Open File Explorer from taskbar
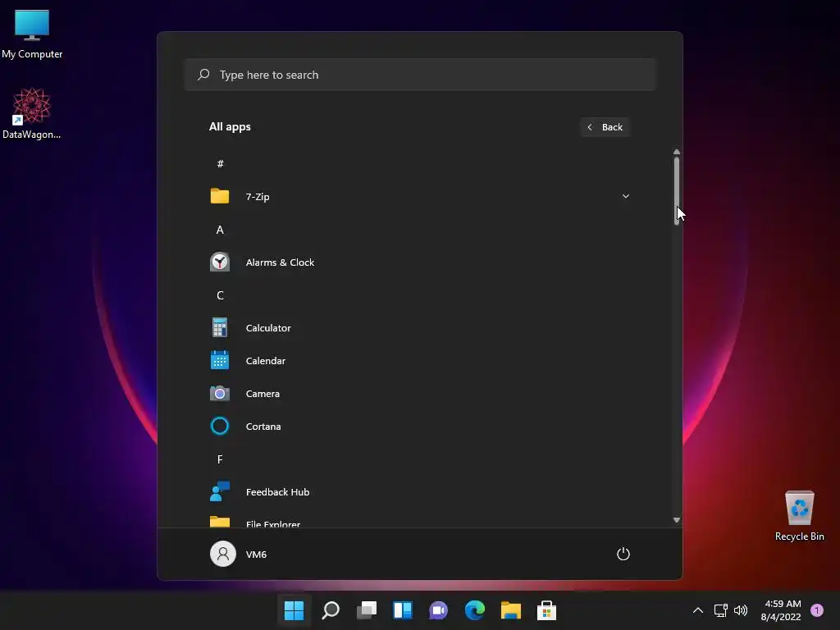The height and width of the screenshot is (630, 840). 510,610
